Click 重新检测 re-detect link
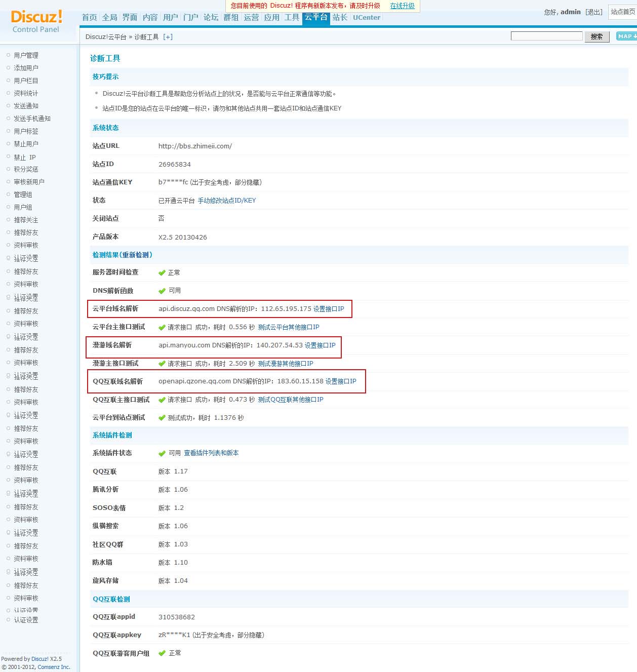Image resolution: width=637 pixels, height=672 pixels. pos(135,255)
